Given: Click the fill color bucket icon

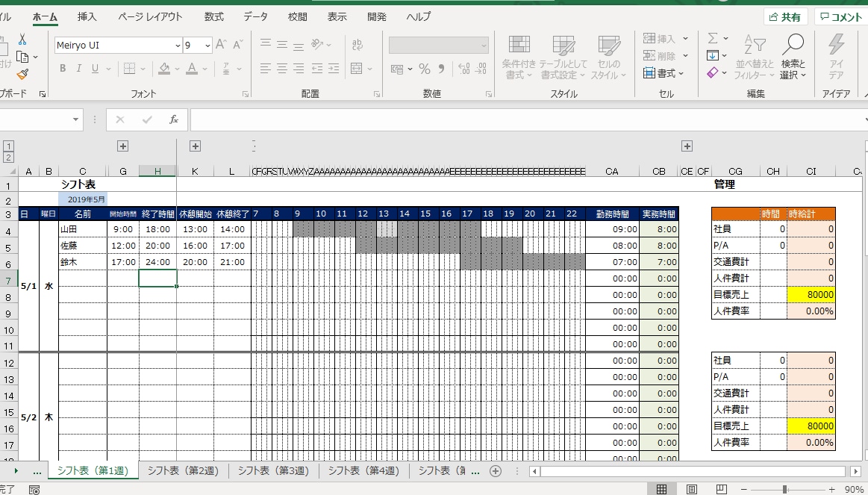Looking at the screenshot, I should [164, 69].
